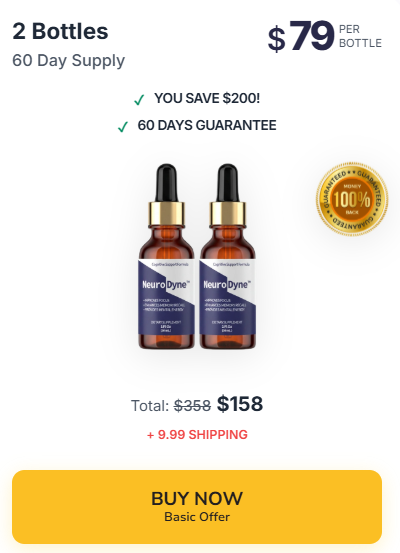This screenshot has height=553, width=400.
Task: Click the $79 per bottle price
Action: (x=301, y=36)
